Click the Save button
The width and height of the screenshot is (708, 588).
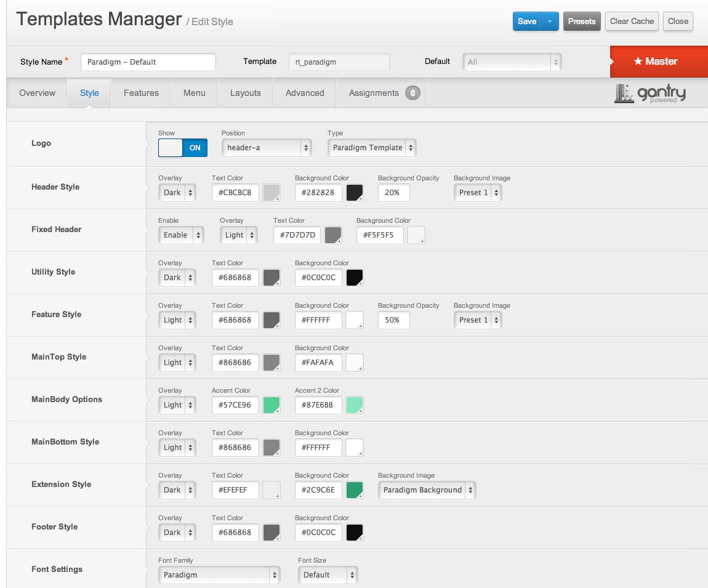526,21
